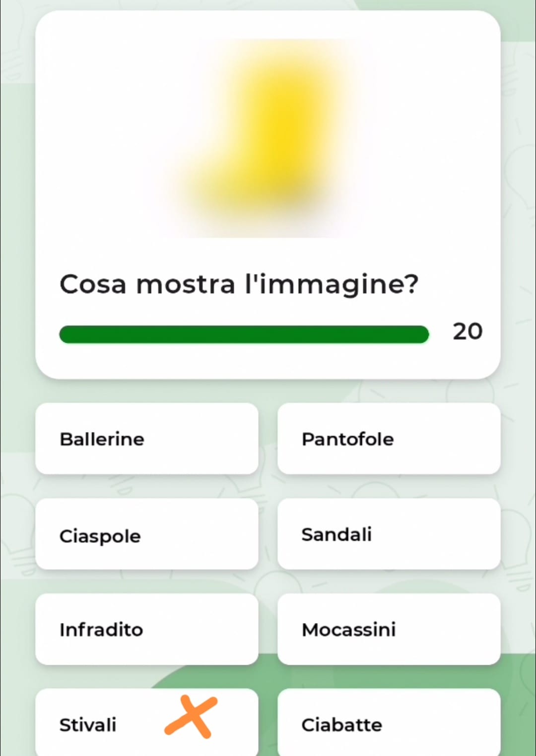Pick the Ciaspole answer
The width and height of the screenshot is (536, 756).
coord(146,534)
